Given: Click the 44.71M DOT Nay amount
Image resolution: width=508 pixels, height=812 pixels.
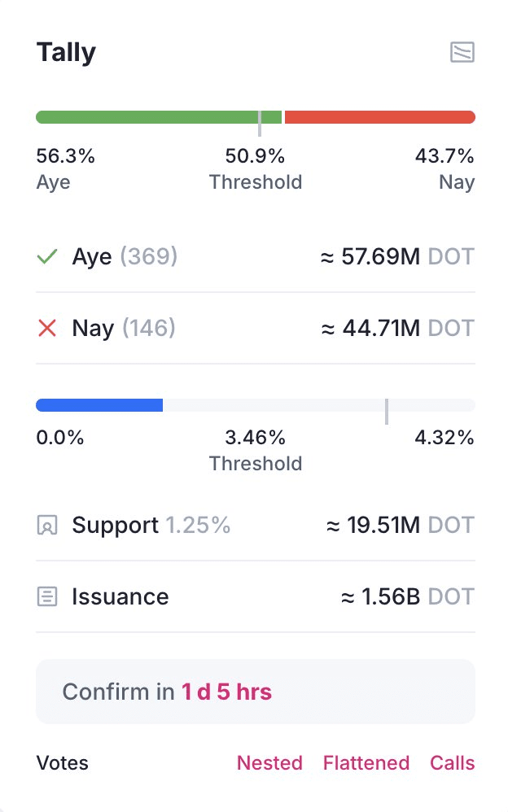Looking at the screenshot, I should pyautogui.click(x=397, y=328).
